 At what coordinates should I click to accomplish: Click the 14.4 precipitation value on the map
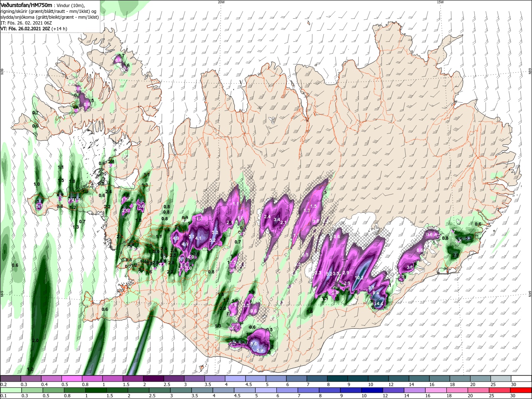tap(379, 304)
